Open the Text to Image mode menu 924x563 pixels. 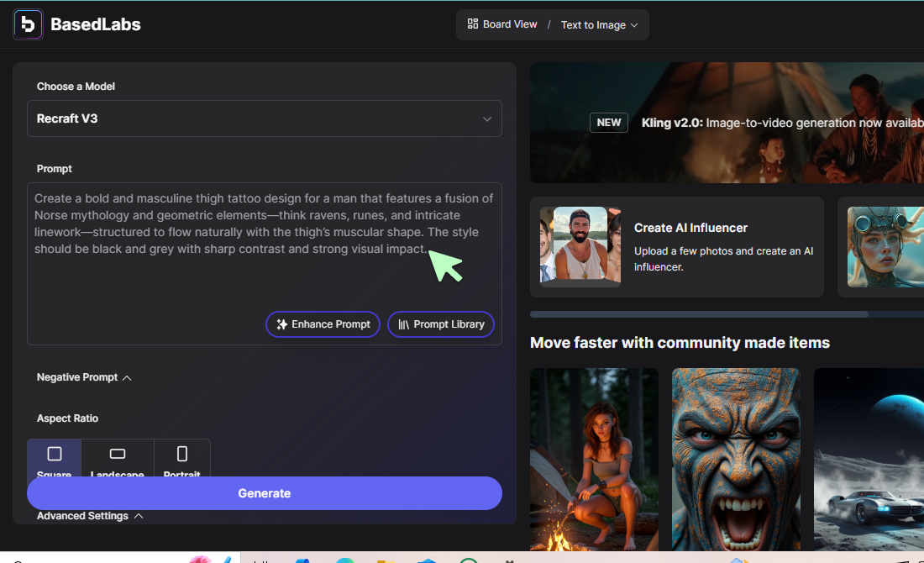(598, 24)
